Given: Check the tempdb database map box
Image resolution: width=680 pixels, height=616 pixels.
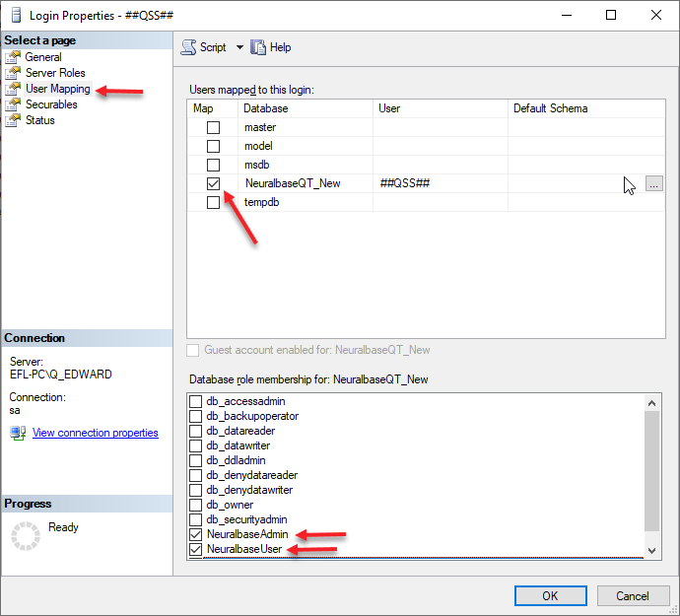Looking at the screenshot, I should pos(213,202).
